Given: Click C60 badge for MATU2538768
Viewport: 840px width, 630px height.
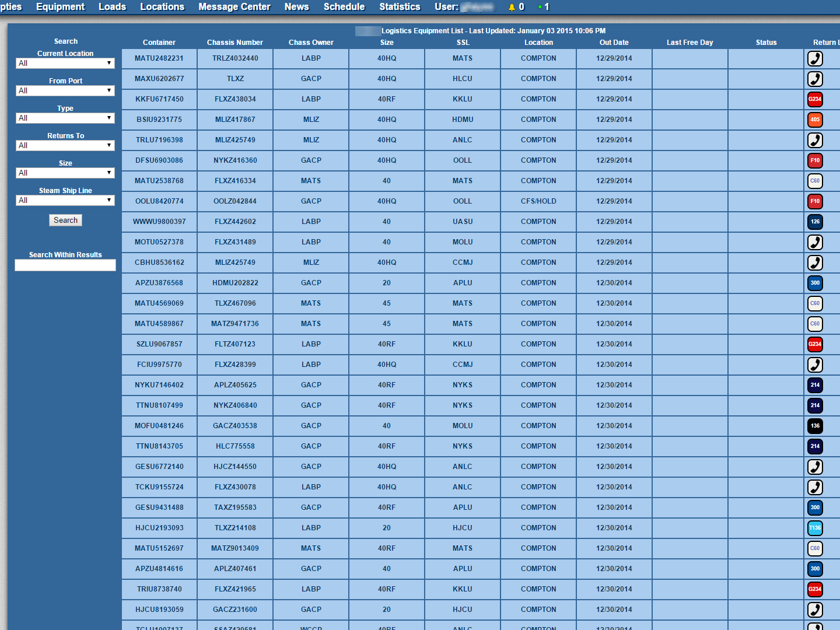Looking at the screenshot, I should coord(815,181).
